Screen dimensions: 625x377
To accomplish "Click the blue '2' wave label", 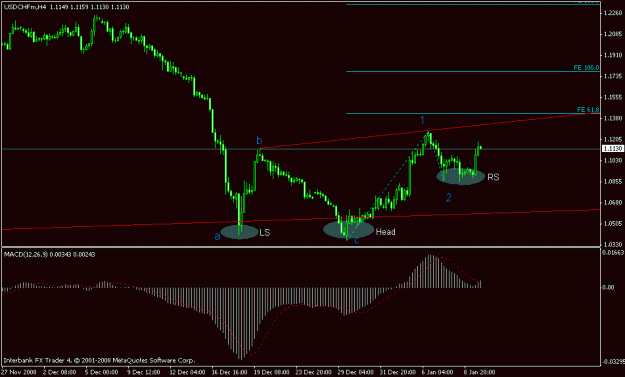I will click(448, 198).
